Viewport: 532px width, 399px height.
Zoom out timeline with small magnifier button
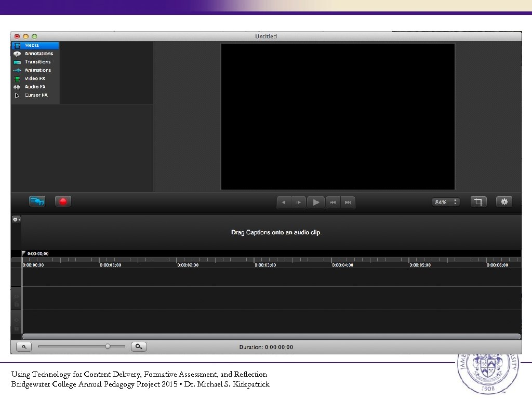point(24,347)
